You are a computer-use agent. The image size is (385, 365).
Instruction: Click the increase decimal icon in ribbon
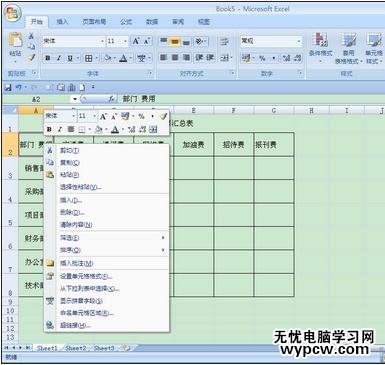tap(287, 58)
